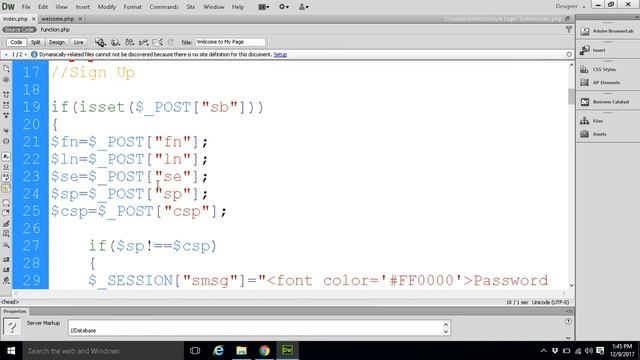The height and width of the screenshot is (360, 640).
Task: Open the Commands menu
Action: coord(164,7)
